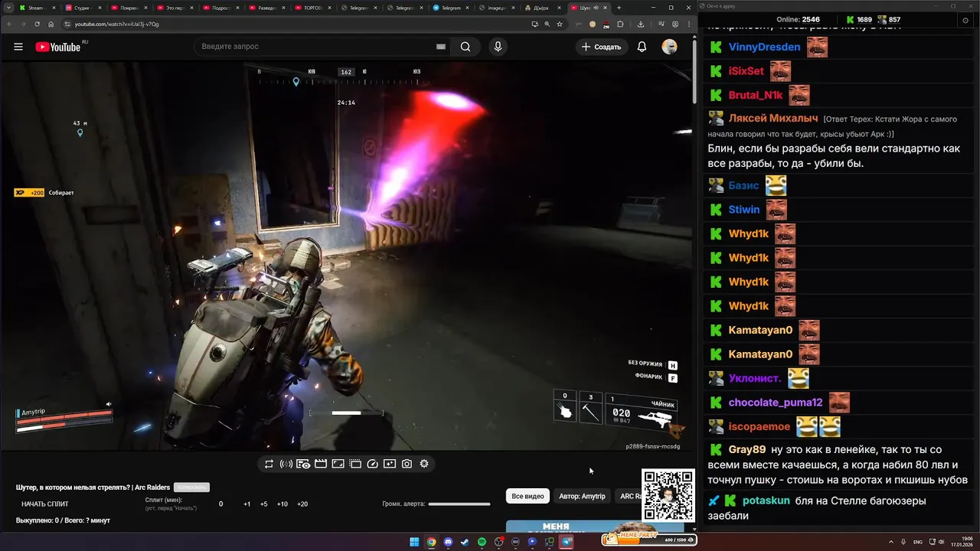Click the loop icon in player toolbar

[x=269, y=464]
